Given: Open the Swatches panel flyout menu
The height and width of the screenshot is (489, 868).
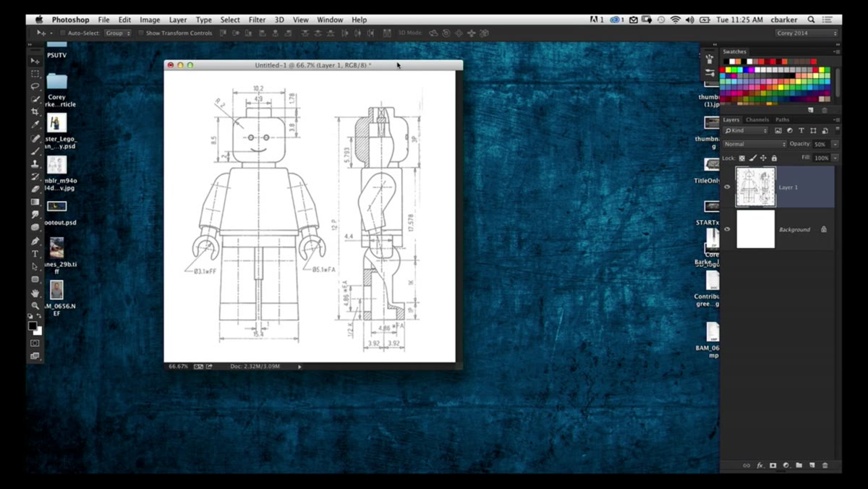Looking at the screenshot, I should [837, 51].
